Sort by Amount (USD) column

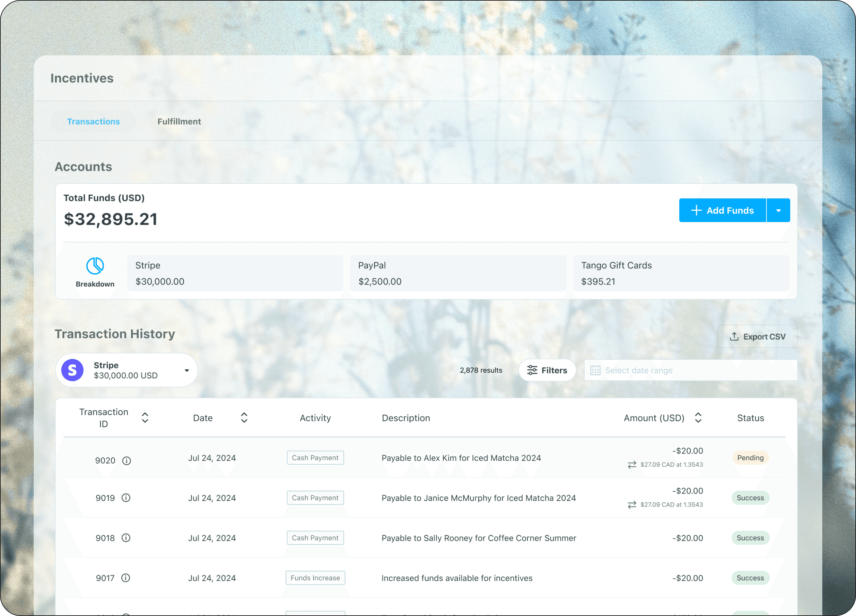point(698,417)
